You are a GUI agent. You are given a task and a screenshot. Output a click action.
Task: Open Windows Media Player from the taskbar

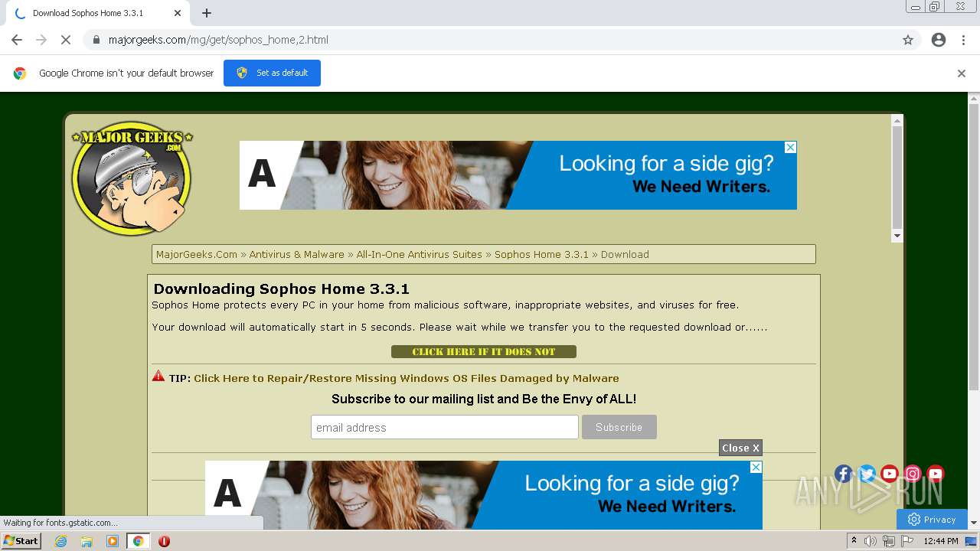(113, 541)
